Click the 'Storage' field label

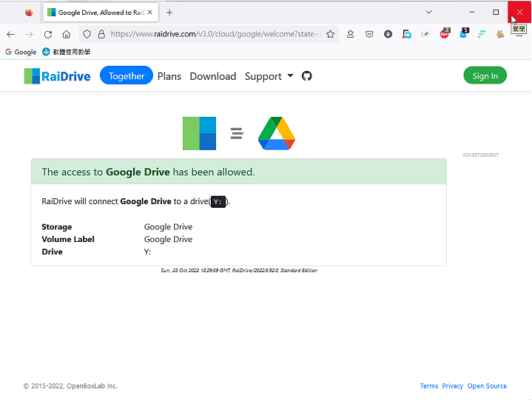click(x=57, y=226)
